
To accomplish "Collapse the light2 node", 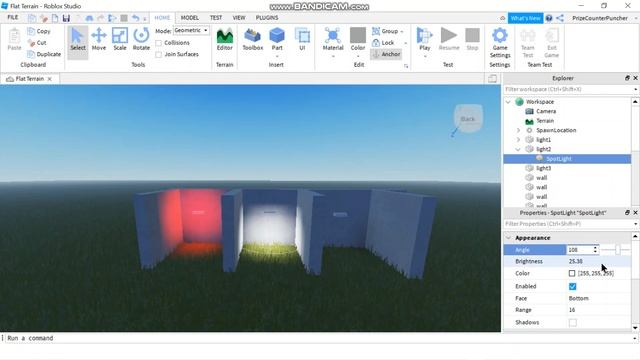I will pyautogui.click(x=518, y=149).
